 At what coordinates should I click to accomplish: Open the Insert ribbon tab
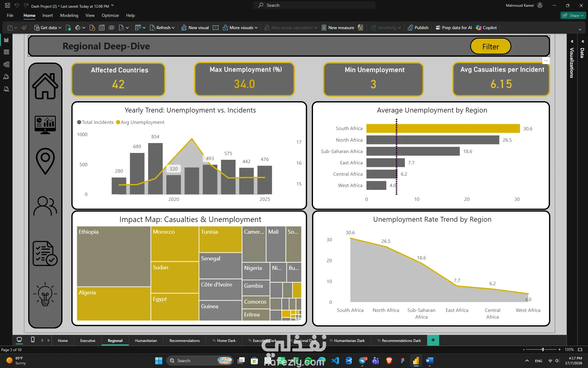(47, 15)
